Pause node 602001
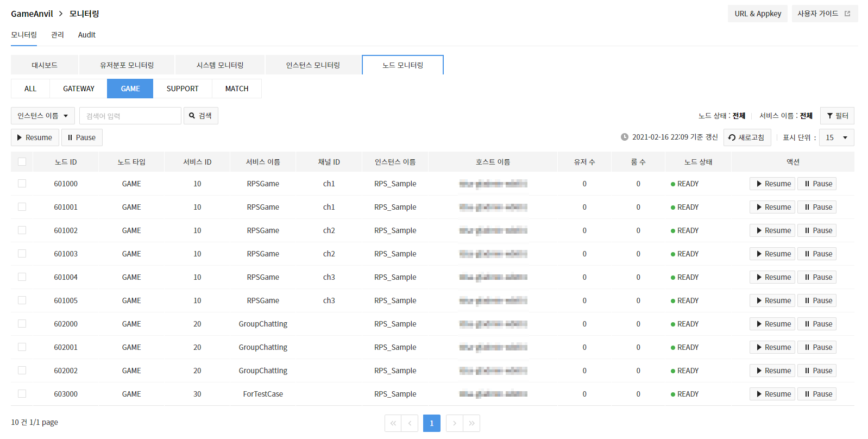Image resolution: width=868 pixels, height=439 pixels. pyautogui.click(x=817, y=347)
